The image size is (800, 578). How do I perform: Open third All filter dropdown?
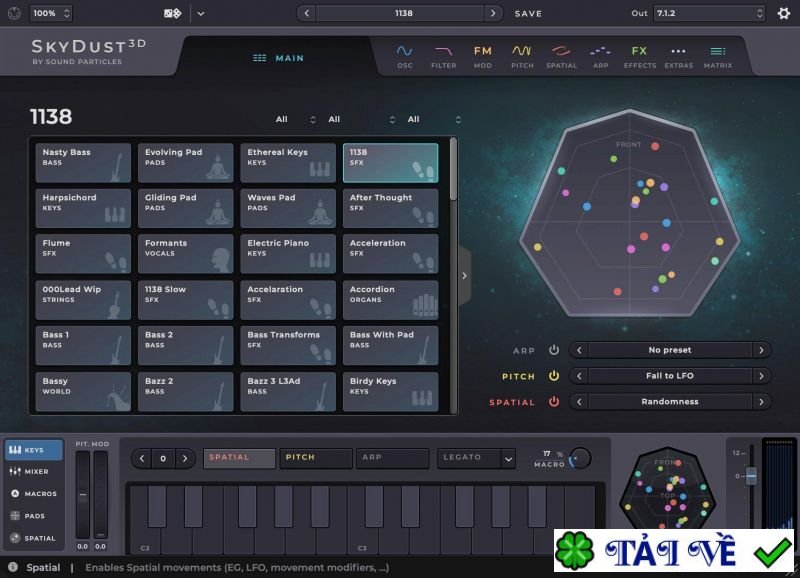[x=434, y=119]
